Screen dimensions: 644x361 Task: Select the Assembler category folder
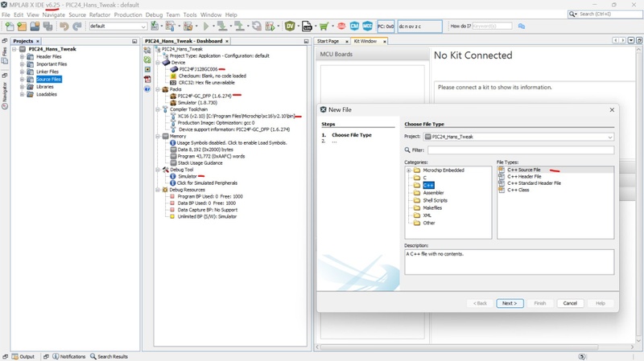(433, 193)
